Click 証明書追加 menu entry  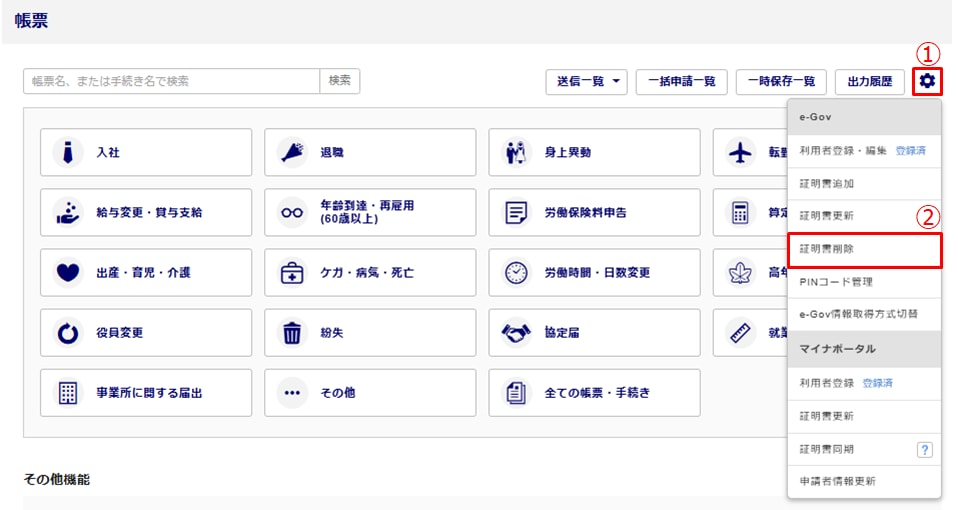(x=864, y=184)
